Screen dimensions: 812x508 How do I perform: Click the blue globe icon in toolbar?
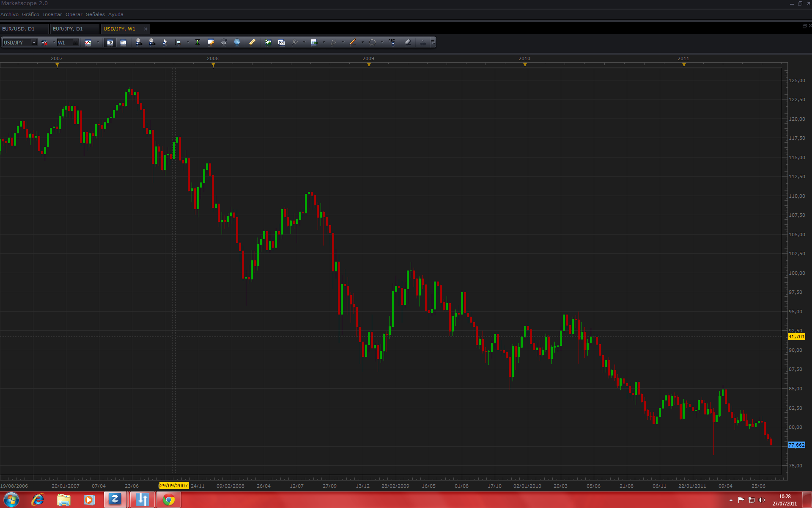coord(237,42)
